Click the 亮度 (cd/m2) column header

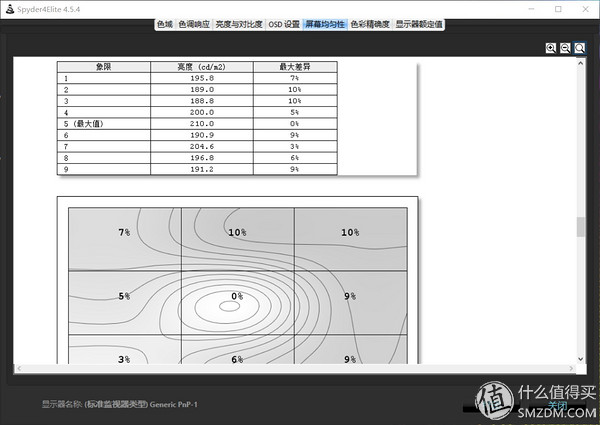[x=202, y=67]
